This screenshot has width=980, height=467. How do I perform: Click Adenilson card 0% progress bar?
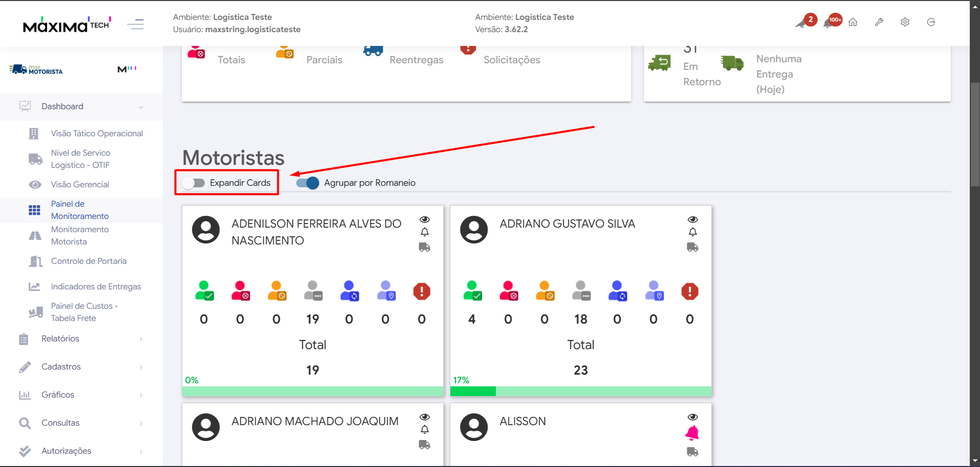pos(313,391)
